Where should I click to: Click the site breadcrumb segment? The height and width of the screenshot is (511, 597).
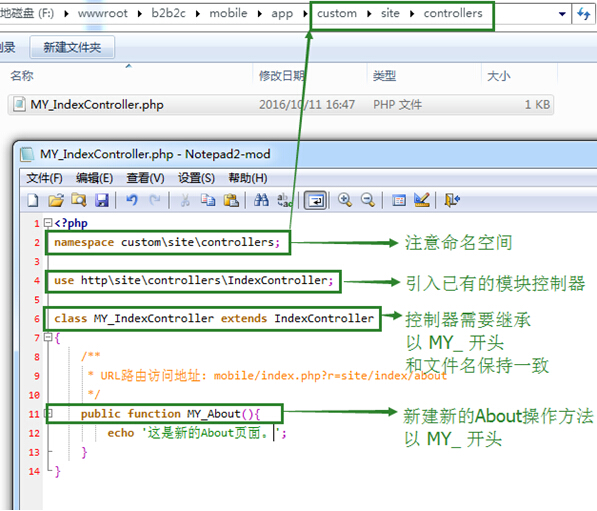(390, 14)
